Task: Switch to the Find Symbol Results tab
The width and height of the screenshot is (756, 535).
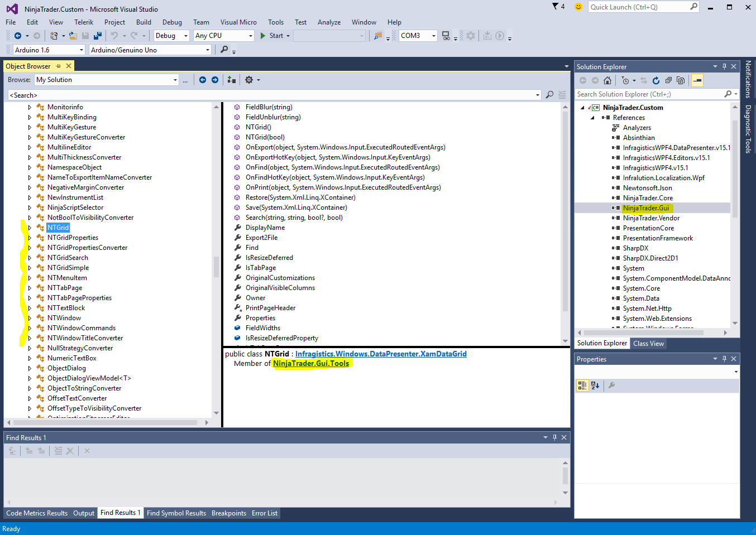Action: click(176, 513)
